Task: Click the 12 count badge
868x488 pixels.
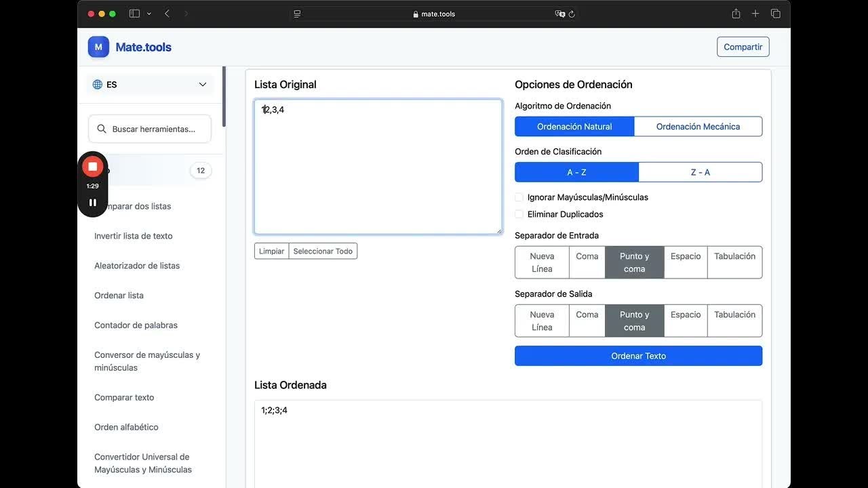Action: [201, 171]
